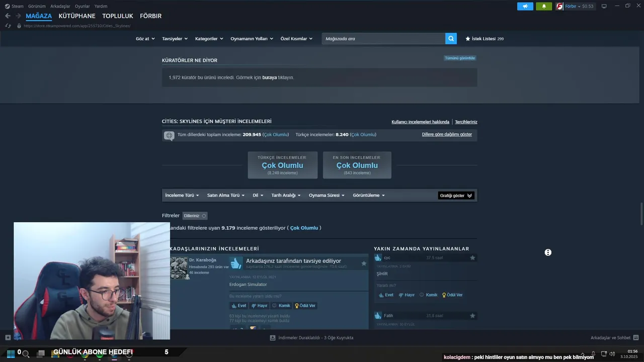
Task: Vote Hayır on Dr. Karaboğa's review
Action: click(x=260, y=306)
